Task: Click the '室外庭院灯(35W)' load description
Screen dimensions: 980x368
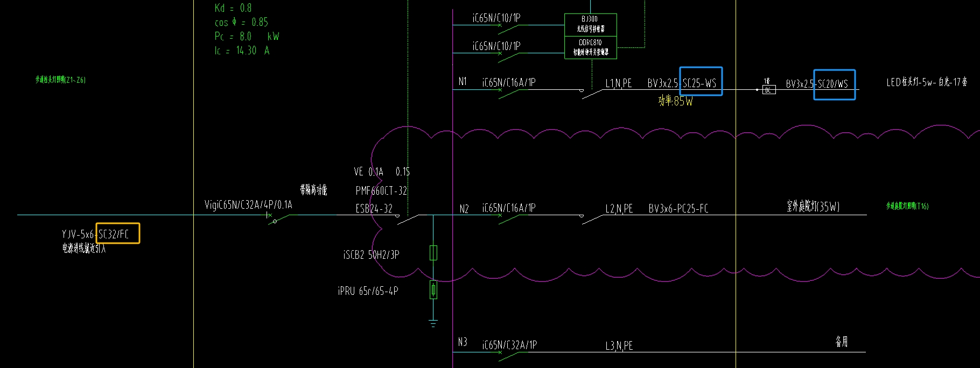Action: [x=813, y=206]
